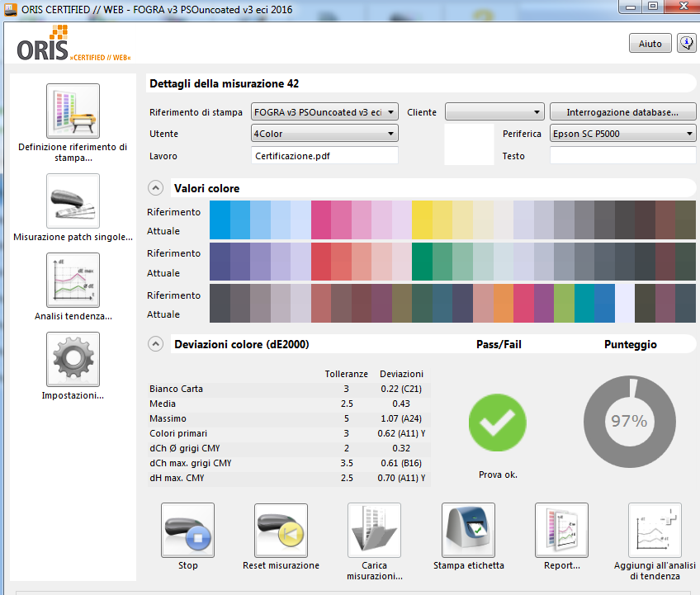This screenshot has width=700, height=595.
Task: Collapse the Valori colore section
Action: tap(155, 188)
